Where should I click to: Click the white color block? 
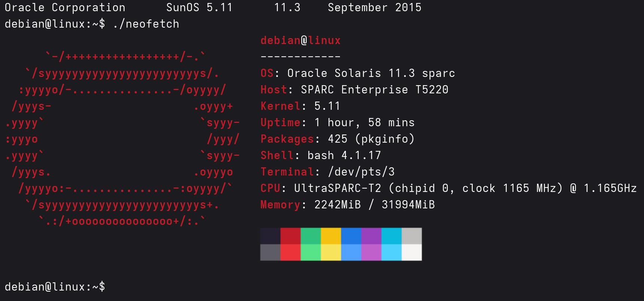pos(412,252)
